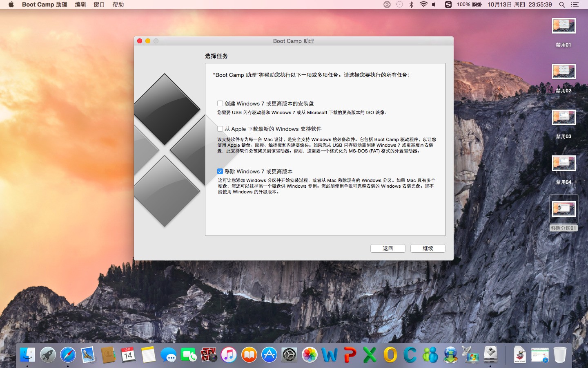
Task: Open the App Store dock icon
Action: [x=269, y=355]
